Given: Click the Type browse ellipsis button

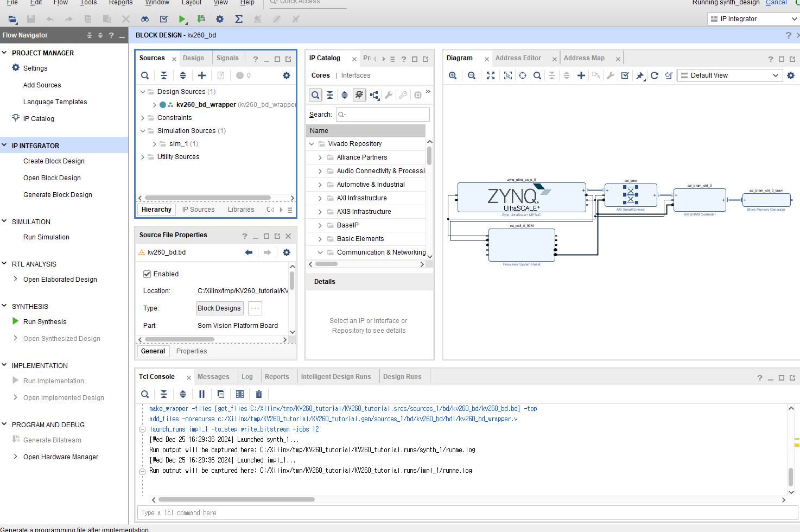Looking at the screenshot, I should [x=255, y=308].
